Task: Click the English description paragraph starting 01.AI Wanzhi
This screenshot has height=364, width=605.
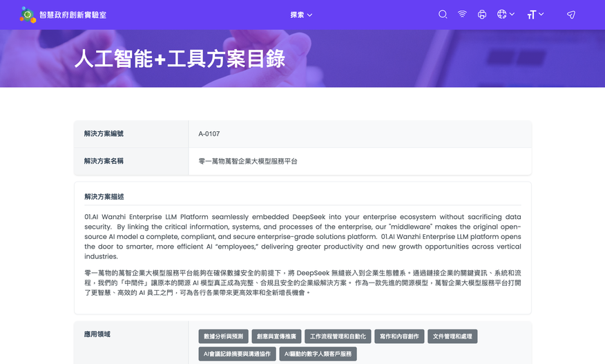Action: pyautogui.click(x=302, y=237)
